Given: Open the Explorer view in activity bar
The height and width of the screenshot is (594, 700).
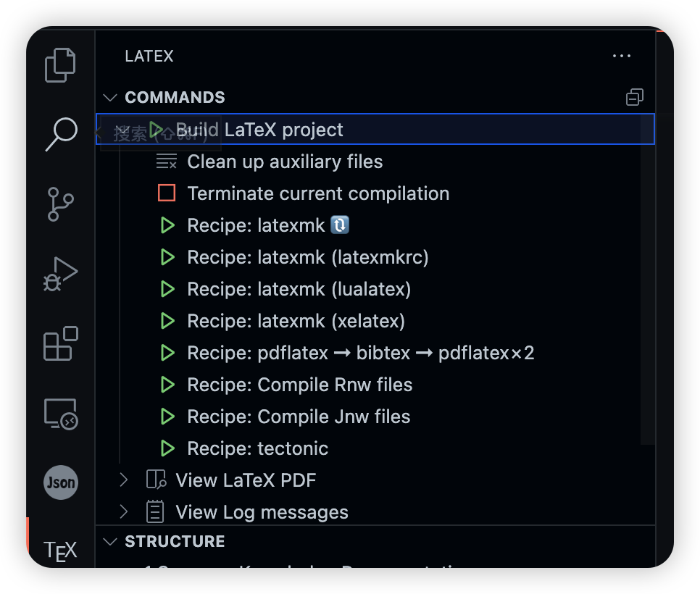Looking at the screenshot, I should coord(60,65).
